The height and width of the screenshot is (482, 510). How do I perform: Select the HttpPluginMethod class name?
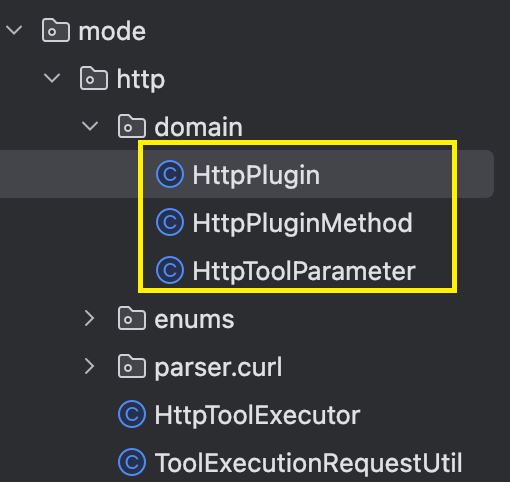click(302, 223)
